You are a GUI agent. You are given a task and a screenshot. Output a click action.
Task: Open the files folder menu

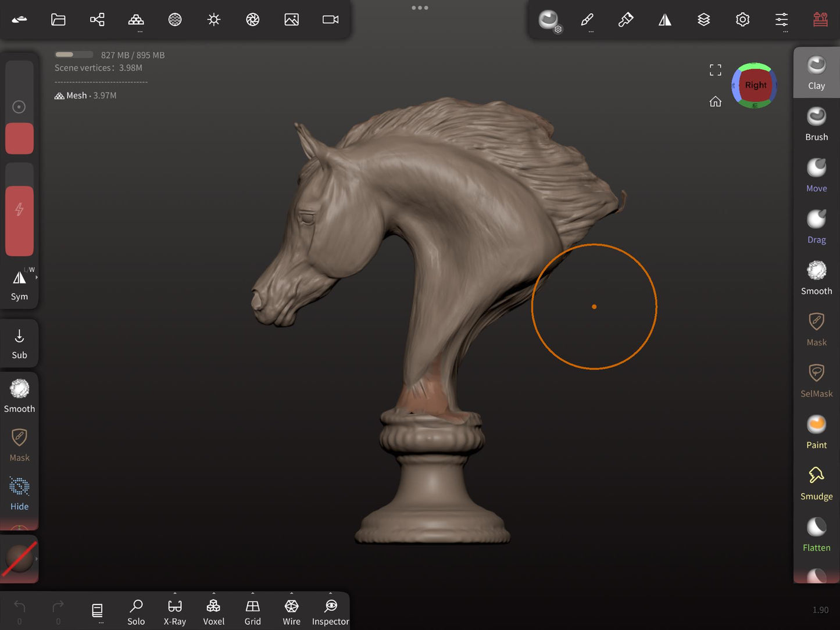[x=58, y=20]
